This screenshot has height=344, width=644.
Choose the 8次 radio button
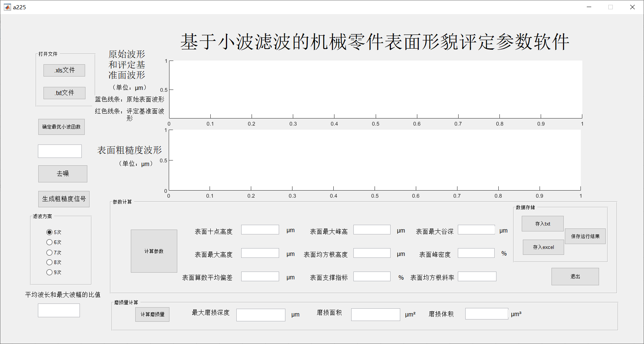tap(54, 262)
